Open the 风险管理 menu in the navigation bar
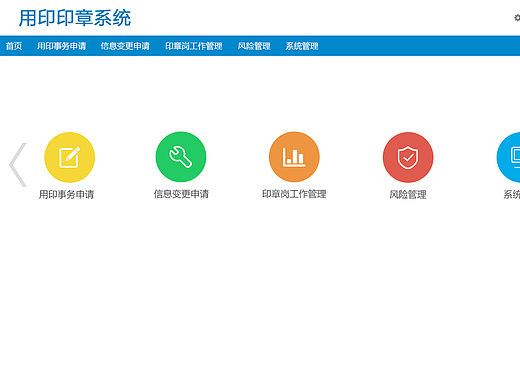 [x=254, y=46]
